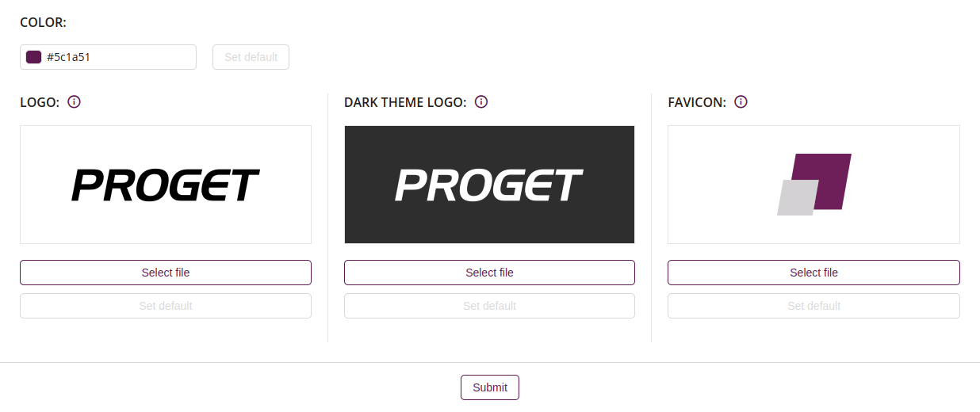Image resolution: width=980 pixels, height=412 pixels.
Task: Click the purple favicon preview image
Action: (x=813, y=185)
